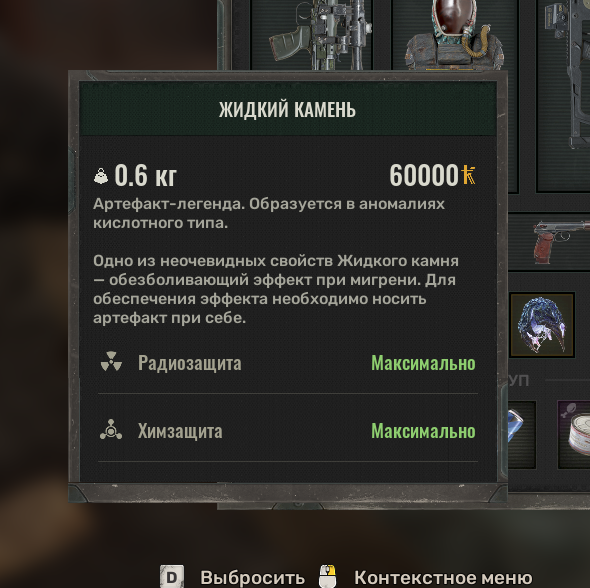Click the radiation trefoil icon for Радиозащита
The width and height of the screenshot is (590, 588).
pyautogui.click(x=111, y=362)
